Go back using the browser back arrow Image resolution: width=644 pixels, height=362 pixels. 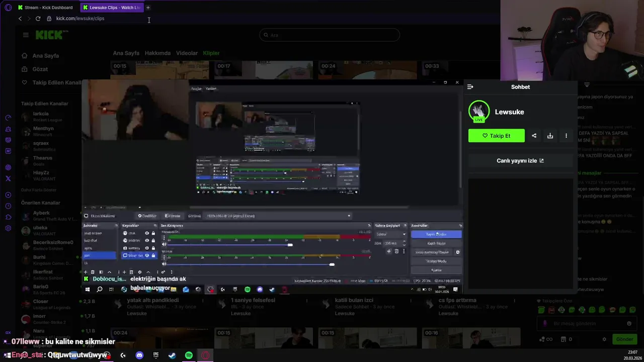point(20,19)
